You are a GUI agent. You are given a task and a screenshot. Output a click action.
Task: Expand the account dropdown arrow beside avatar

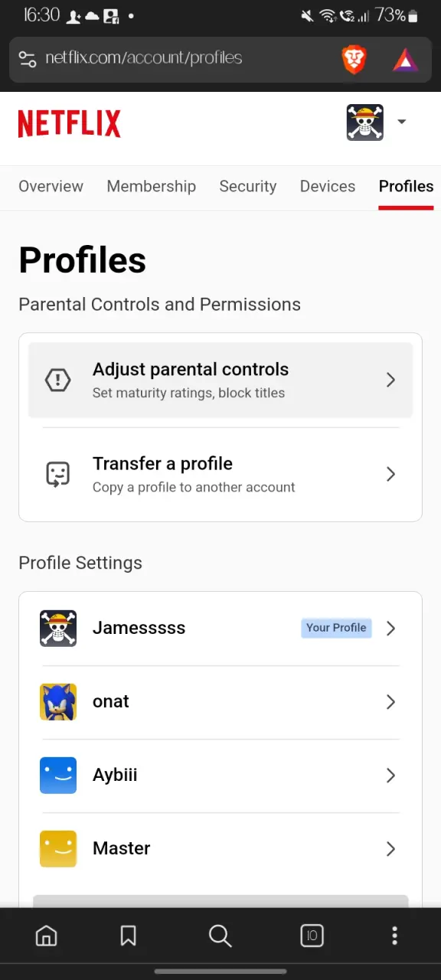401,122
